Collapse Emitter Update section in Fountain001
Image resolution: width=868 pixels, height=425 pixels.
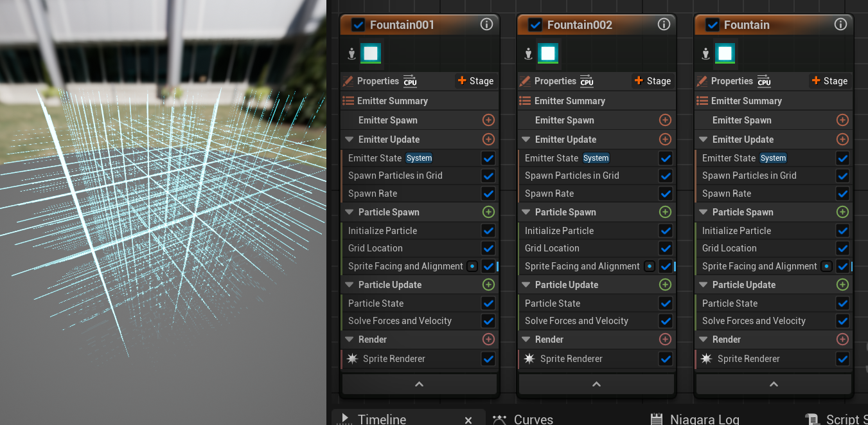point(350,140)
